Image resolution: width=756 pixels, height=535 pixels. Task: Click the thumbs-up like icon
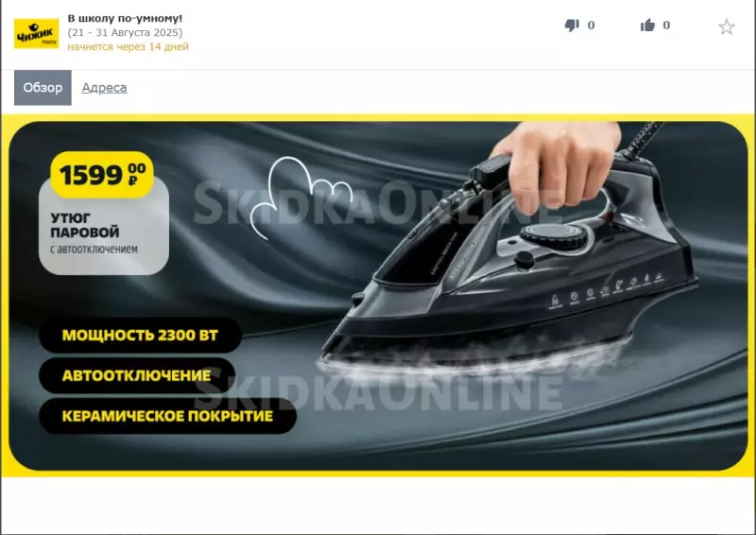647,26
